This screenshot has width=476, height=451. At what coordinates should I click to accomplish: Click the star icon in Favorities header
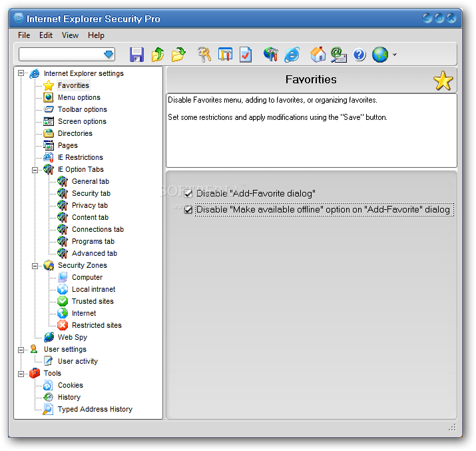(x=443, y=81)
